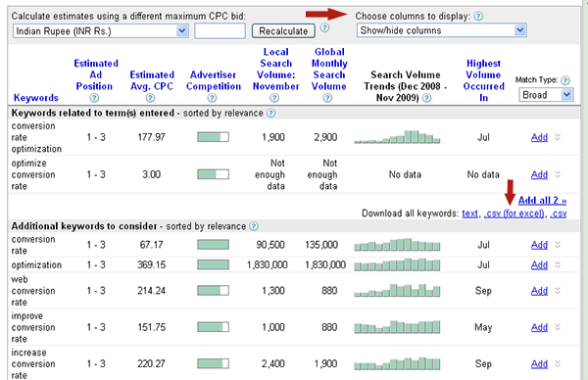Click competition bar for web conversion rate
Screen dimensions: 588x380
coord(213,291)
